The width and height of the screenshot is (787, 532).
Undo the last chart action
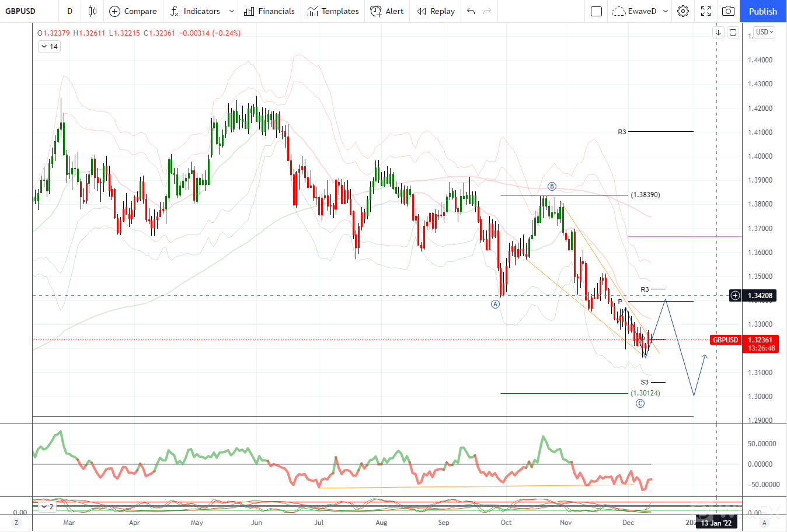click(x=471, y=11)
